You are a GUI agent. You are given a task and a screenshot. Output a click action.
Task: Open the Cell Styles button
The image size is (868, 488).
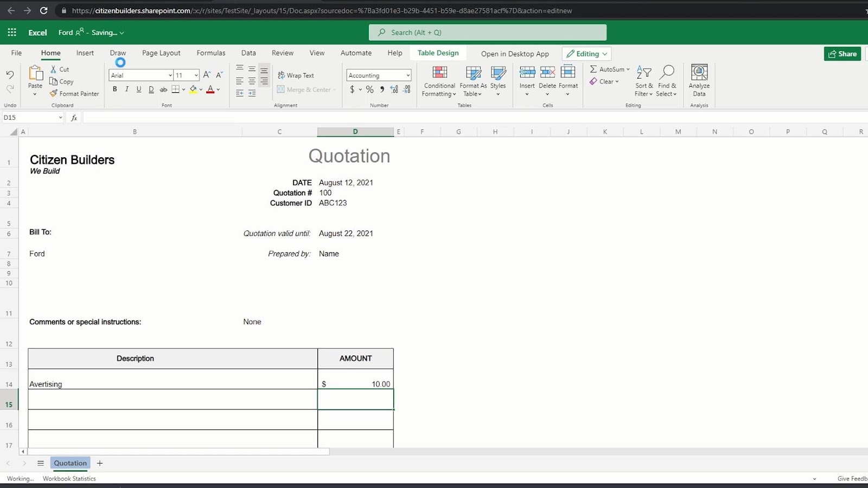pyautogui.click(x=498, y=81)
